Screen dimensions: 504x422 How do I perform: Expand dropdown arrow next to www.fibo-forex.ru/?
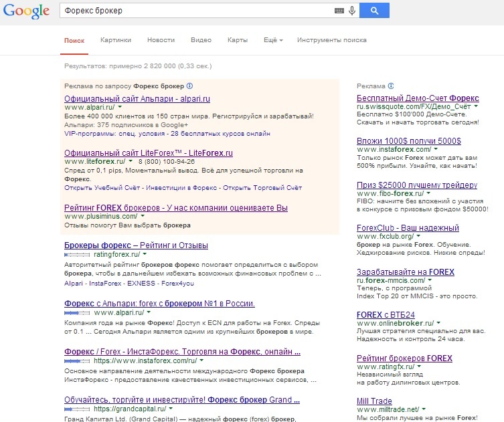(428, 193)
